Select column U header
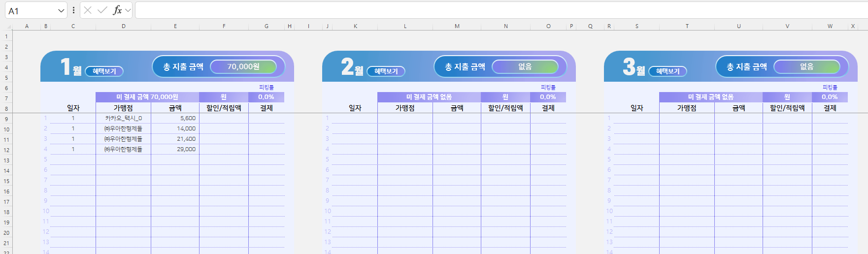Viewport: 868px width, 254px height. coord(738,26)
